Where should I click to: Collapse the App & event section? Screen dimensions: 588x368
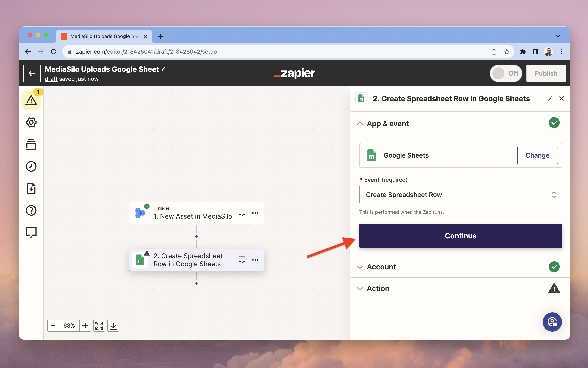pos(360,123)
